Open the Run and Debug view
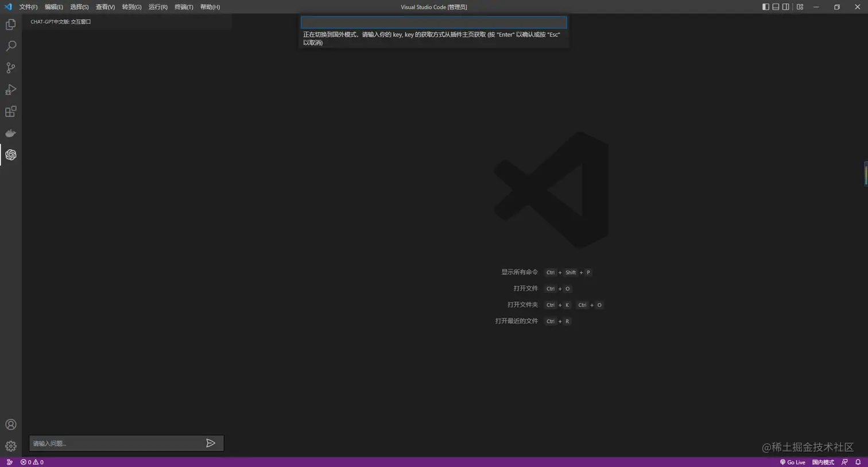Viewport: 868px width, 467px height. (11, 90)
